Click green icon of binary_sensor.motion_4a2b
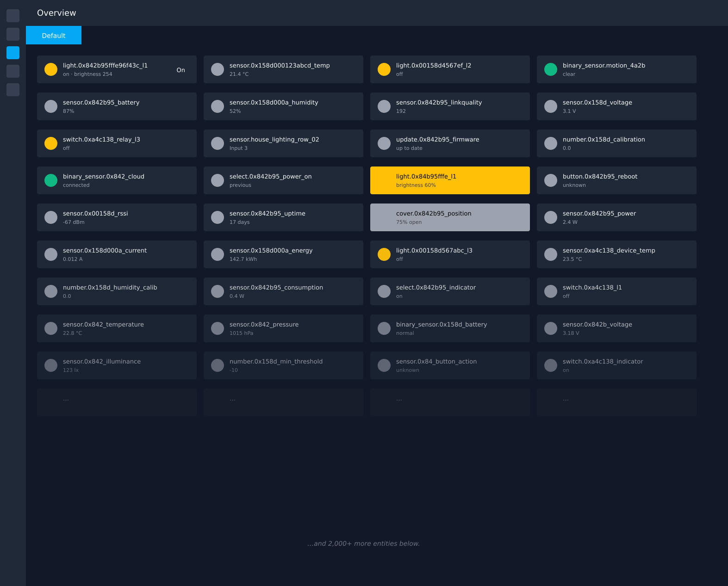The height and width of the screenshot is (586, 728). click(551, 69)
